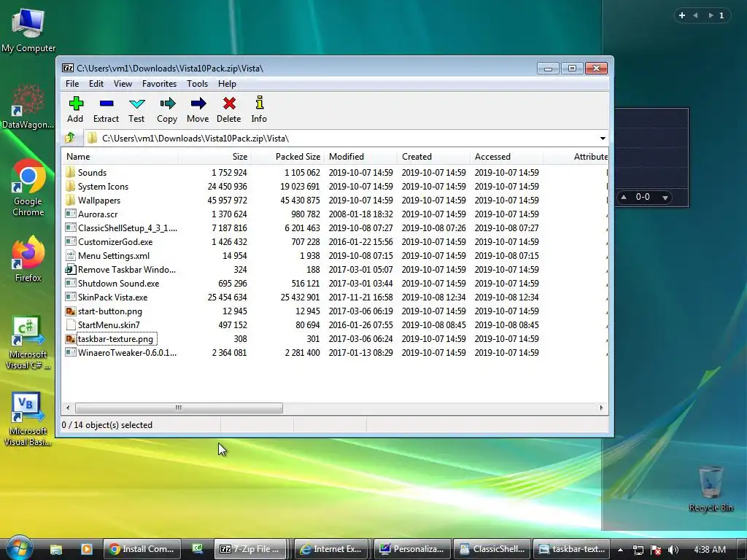Click the DataWagon desktop shortcut
Screen dimensions: 747x560
pyautogui.click(x=28, y=106)
